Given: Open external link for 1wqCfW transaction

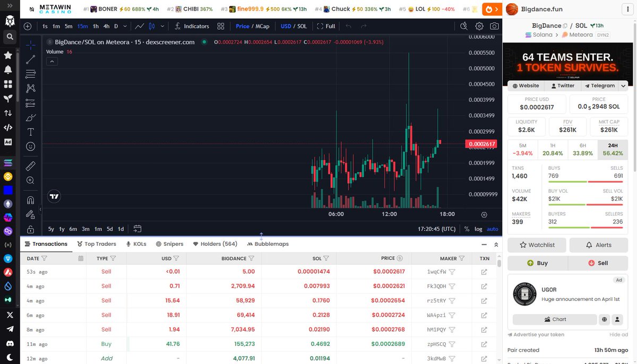Looking at the screenshot, I should point(484,272).
